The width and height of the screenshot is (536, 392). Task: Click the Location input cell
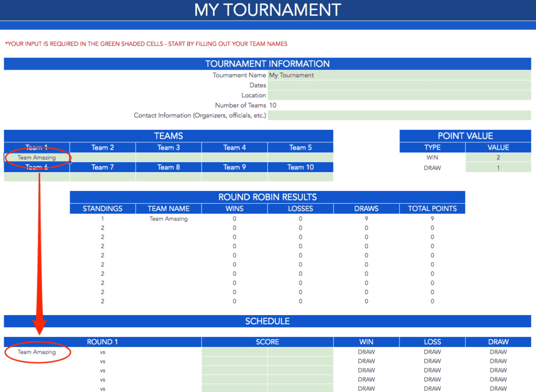[398, 95]
